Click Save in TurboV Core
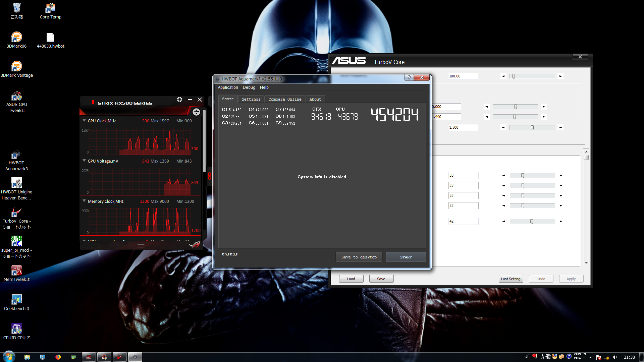This screenshot has width=644, height=362. (x=381, y=279)
